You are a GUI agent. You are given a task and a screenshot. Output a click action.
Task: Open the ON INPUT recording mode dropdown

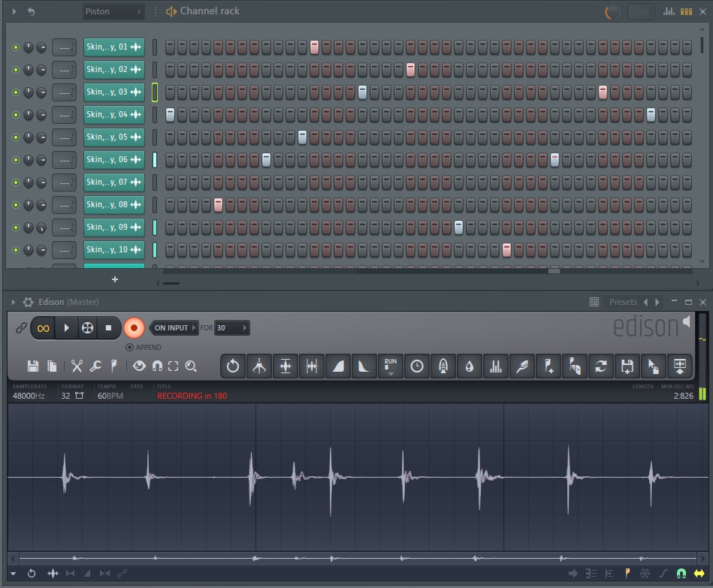(x=175, y=328)
